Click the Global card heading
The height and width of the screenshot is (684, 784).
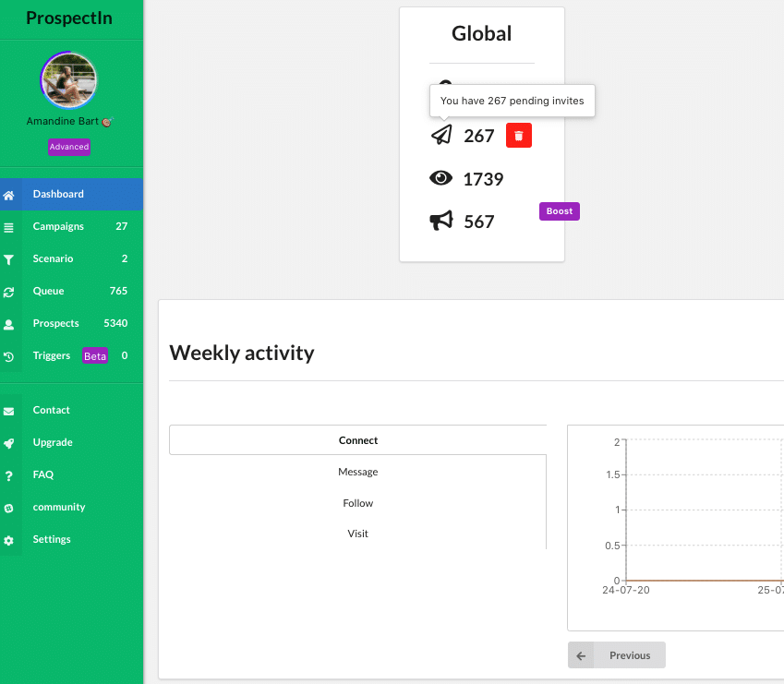click(481, 33)
